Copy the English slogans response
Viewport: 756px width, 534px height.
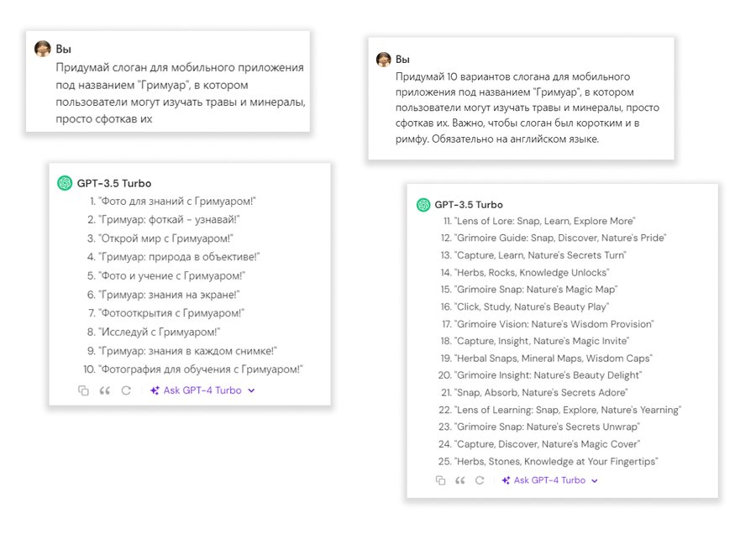(440, 480)
